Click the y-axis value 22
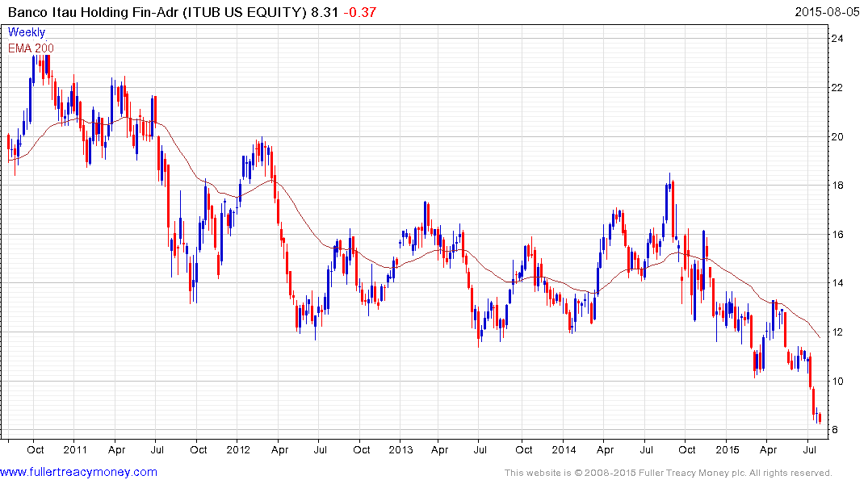This screenshot has height=484, width=868. (x=837, y=87)
